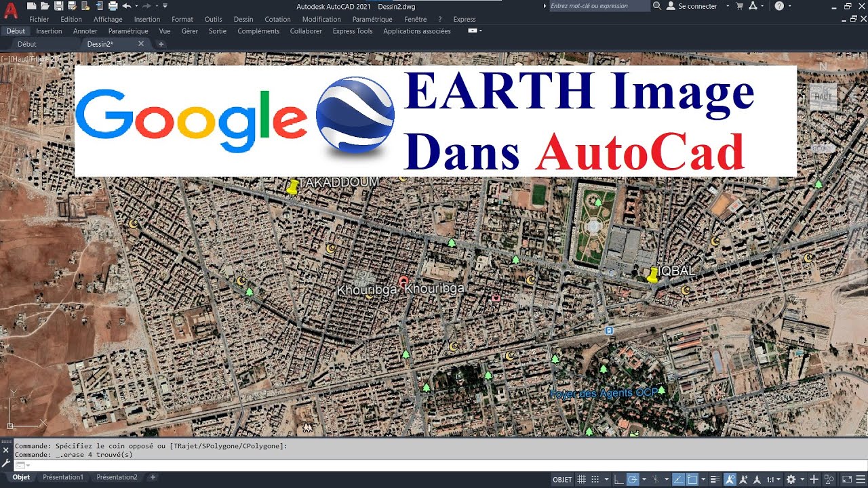Switch to the Début file tab
This screenshot has width=868, height=488.
point(27,44)
